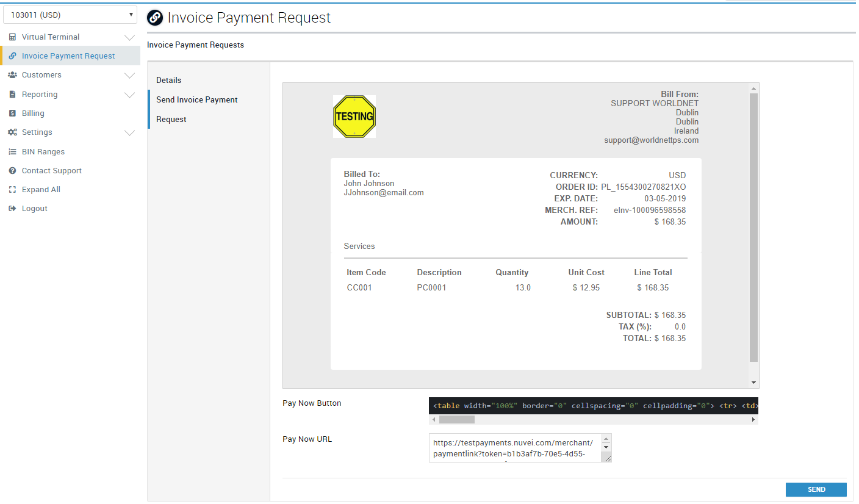Click the Settings gears icon

[12, 132]
